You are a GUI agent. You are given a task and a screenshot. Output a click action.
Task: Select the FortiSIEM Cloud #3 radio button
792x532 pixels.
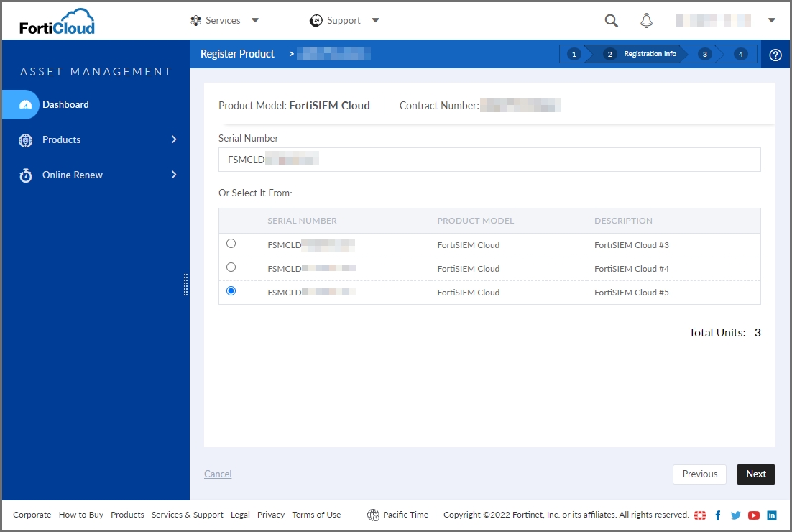click(231, 244)
